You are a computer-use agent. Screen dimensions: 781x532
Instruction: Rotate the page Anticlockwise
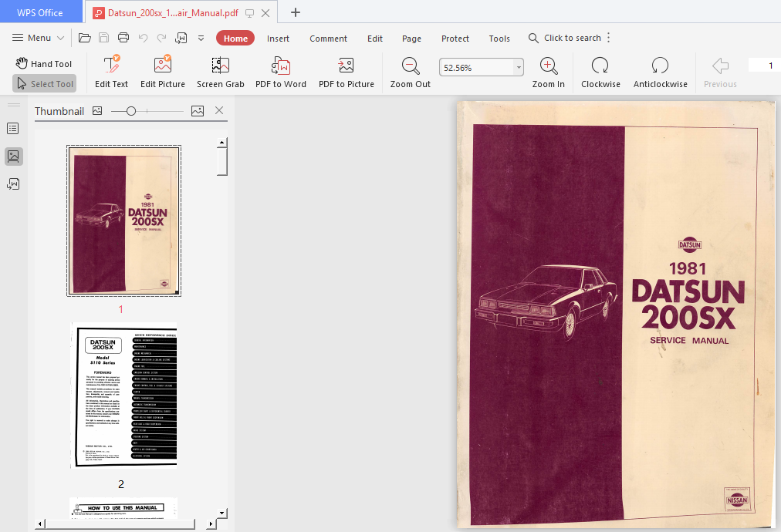[x=661, y=72]
